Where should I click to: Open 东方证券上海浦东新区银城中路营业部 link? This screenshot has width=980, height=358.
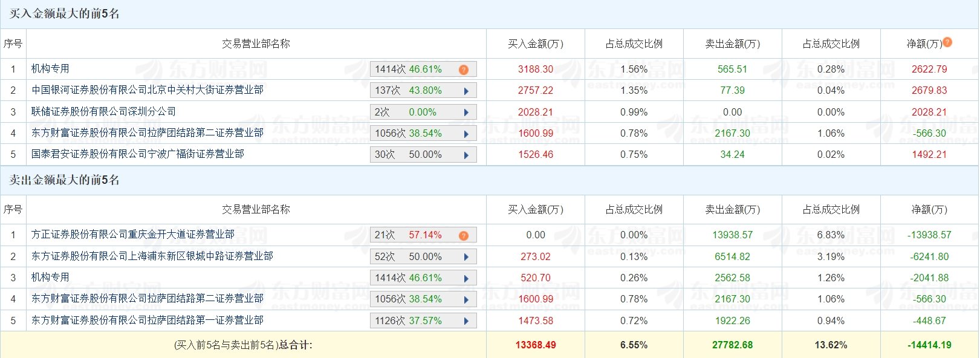152,256
